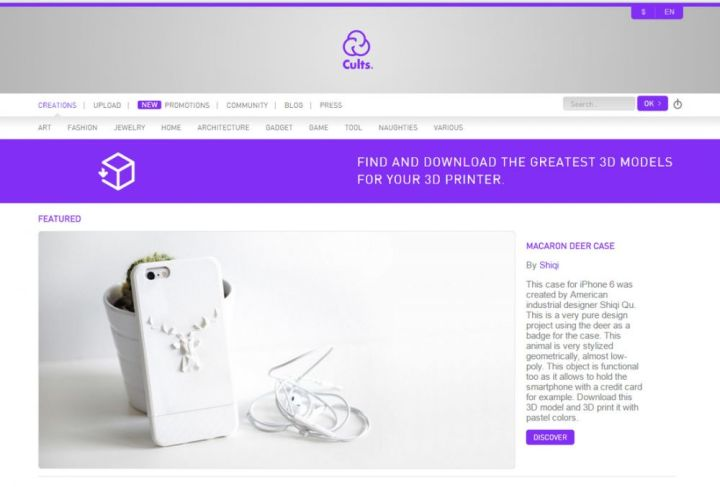Select the Architecture category
The height and width of the screenshot is (487, 720).
pos(223,128)
